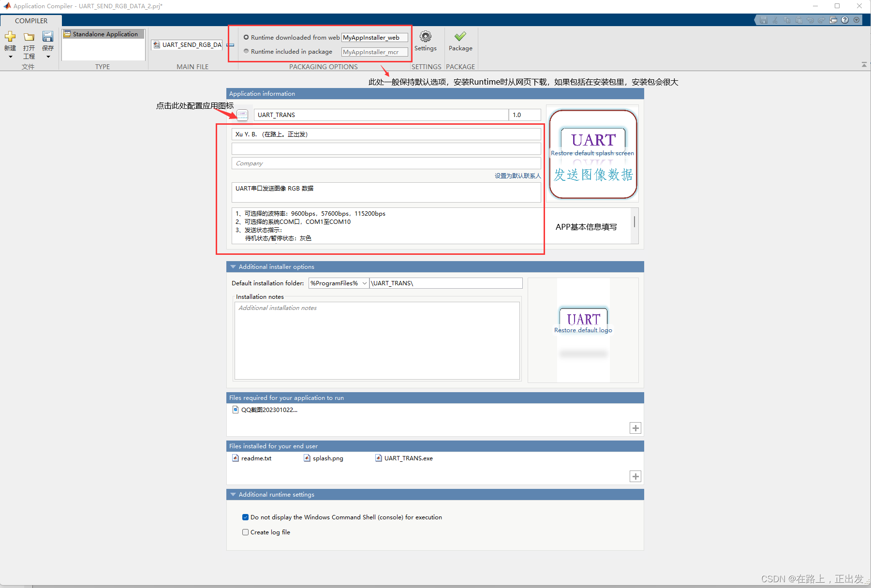Click the author name field Xu Y. B.
871x588 pixels.
(x=386, y=134)
